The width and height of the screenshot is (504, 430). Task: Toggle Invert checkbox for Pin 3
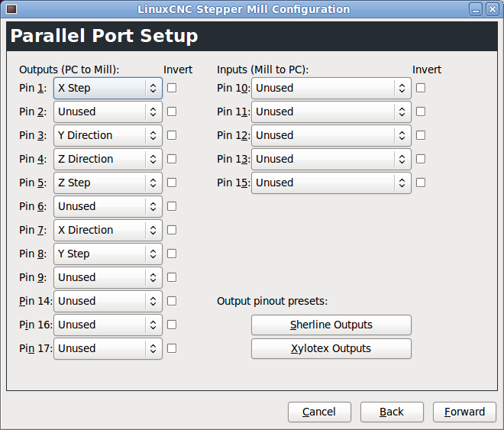click(172, 135)
